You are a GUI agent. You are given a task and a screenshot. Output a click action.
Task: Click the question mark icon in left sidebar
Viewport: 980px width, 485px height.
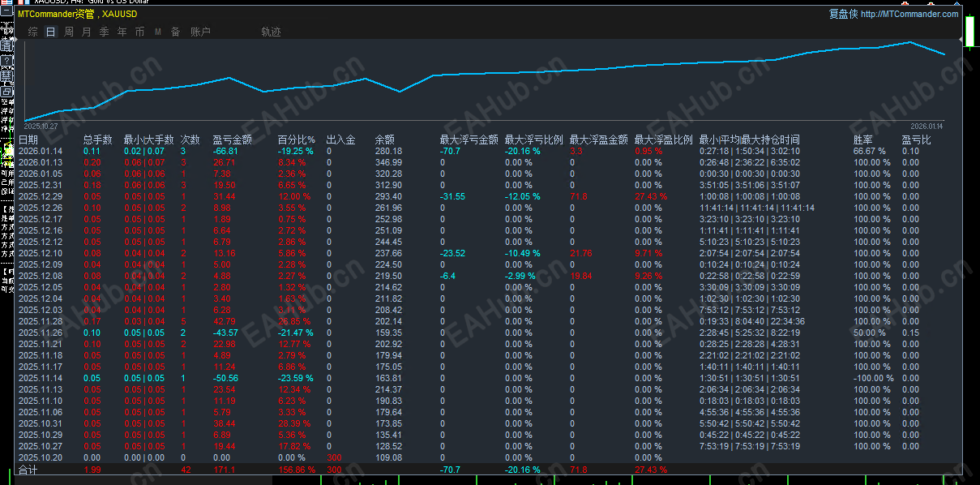pos(6,61)
